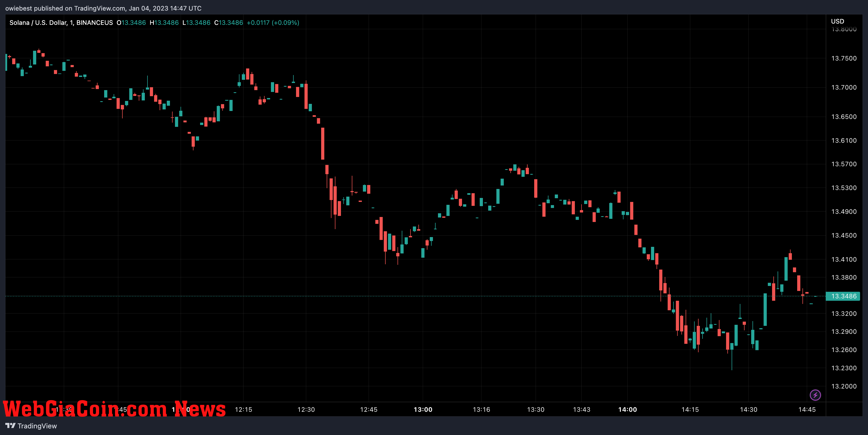This screenshot has width=868, height=435.
Task: Select the 13.3486 current price label
Action: (843, 296)
